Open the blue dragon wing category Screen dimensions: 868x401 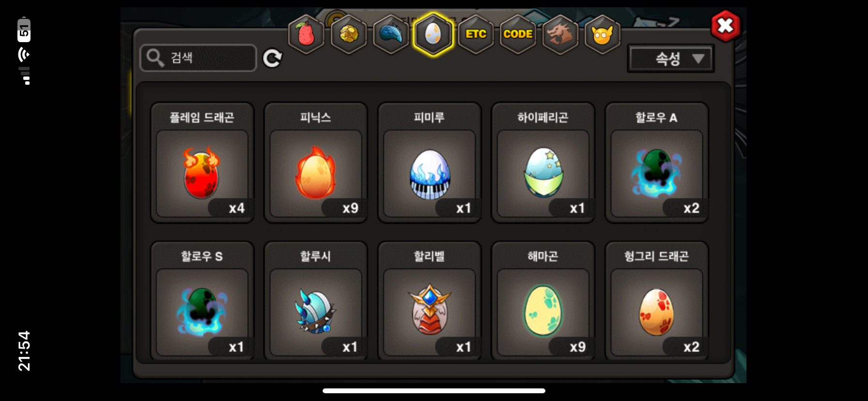click(391, 34)
